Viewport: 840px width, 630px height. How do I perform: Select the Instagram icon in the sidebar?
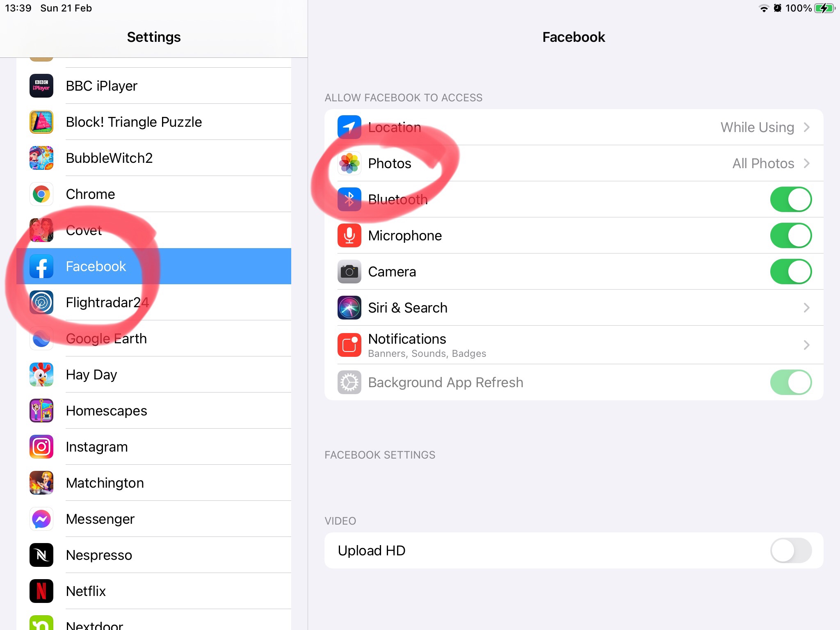click(x=41, y=447)
